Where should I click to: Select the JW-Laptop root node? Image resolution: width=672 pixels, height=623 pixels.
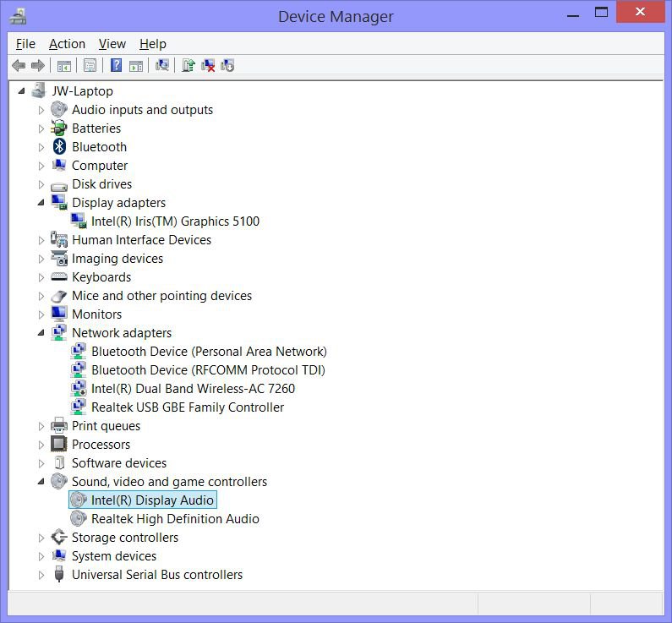point(82,91)
